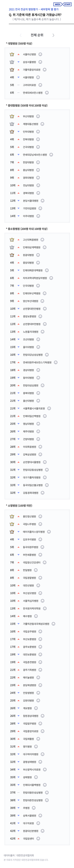Open the MEDI STAFF logo
The height and width of the screenshot is (868, 74).
click(x=63, y=4)
